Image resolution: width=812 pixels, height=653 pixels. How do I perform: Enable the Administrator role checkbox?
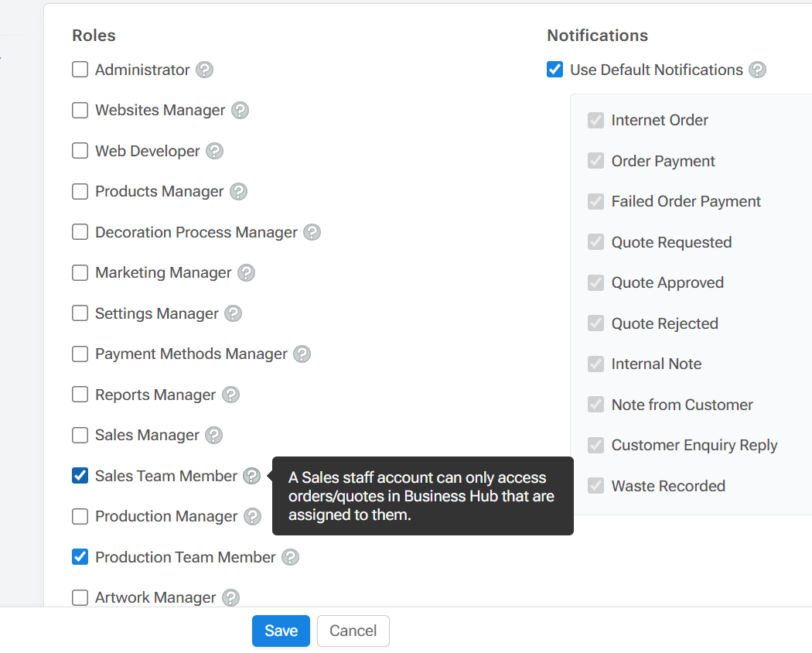pyautogui.click(x=80, y=70)
